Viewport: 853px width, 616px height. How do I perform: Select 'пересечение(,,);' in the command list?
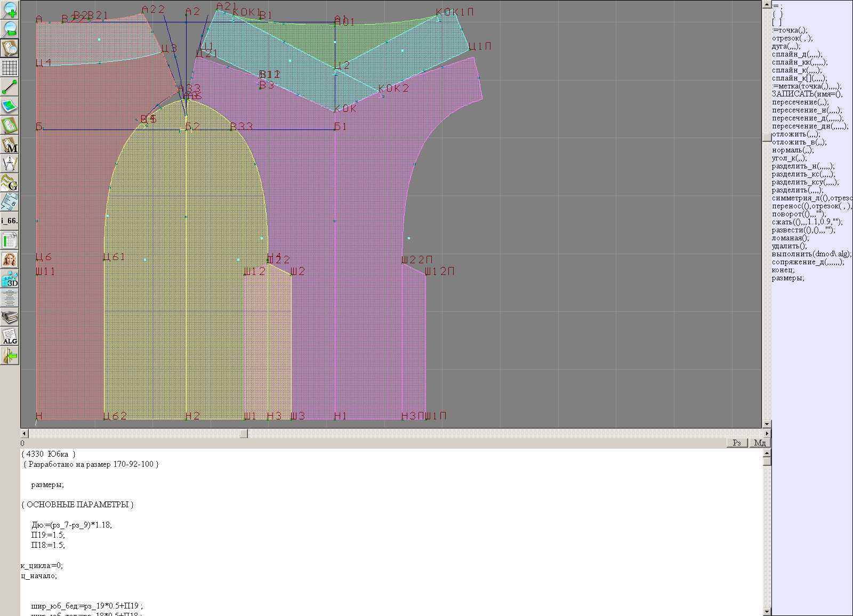800,102
